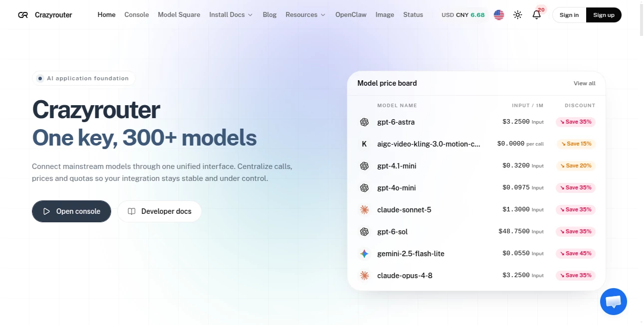Click the Kling K icon
This screenshot has width=644, height=325.
(x=364, y=144)
